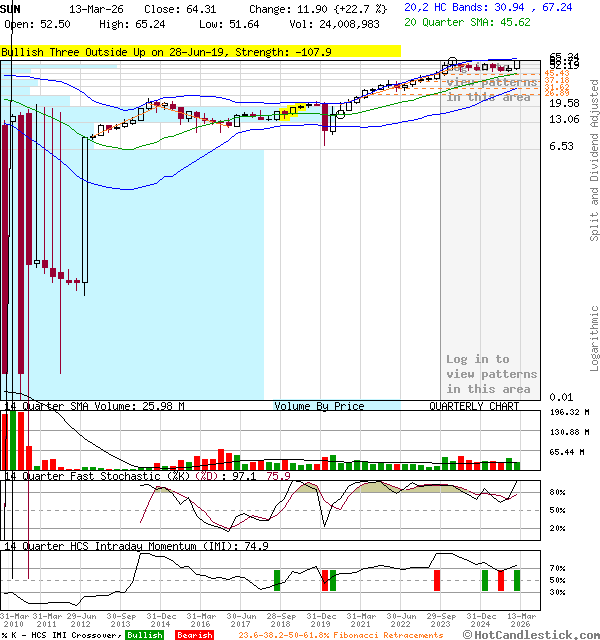This screenshot has height=640, width=600.
Task: Click the yellow highlighted candle pattern near 2018
Action: pyautogui.click(x=289, y=113)
